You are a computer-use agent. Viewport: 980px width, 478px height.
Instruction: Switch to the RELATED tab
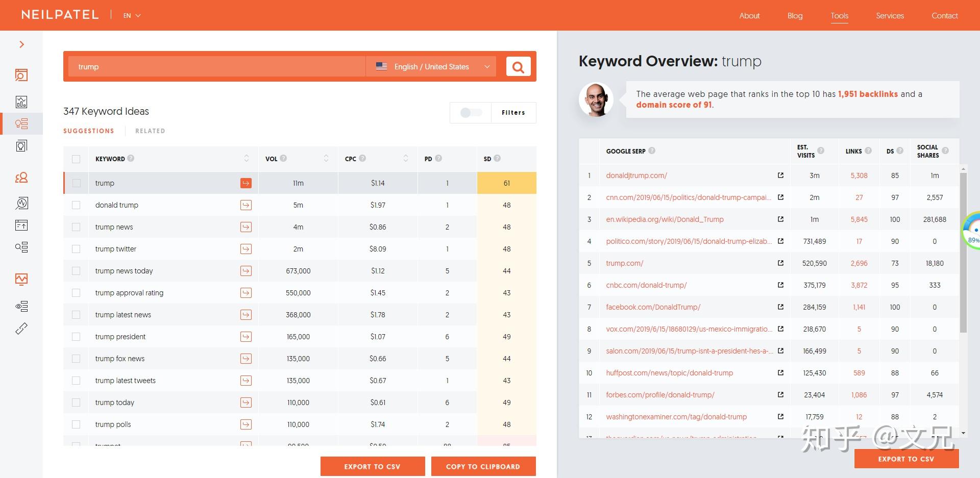pyautogui.click(x=150, y=131)
